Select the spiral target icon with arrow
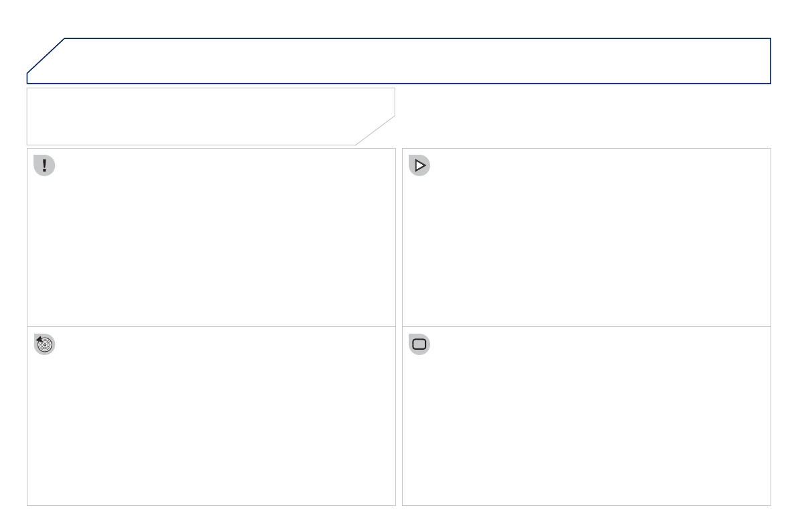This screenshot has width=798, height=532. pyautogui.click(x=44, y=344)
